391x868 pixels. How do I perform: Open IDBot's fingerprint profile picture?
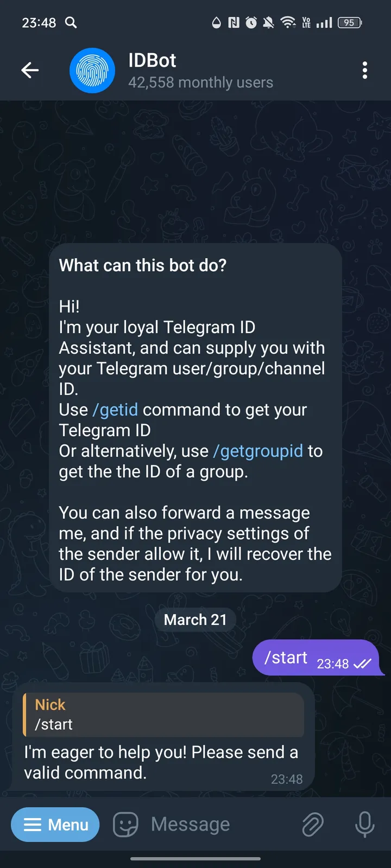[92, 70]
